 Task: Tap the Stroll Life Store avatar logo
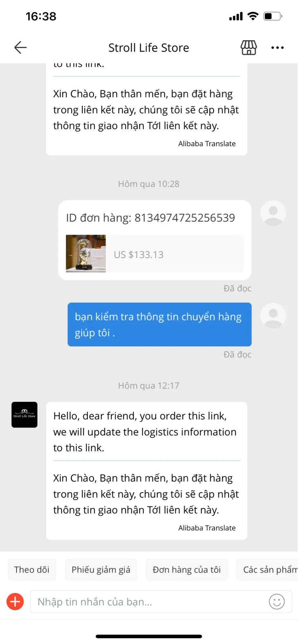[24, 415]
